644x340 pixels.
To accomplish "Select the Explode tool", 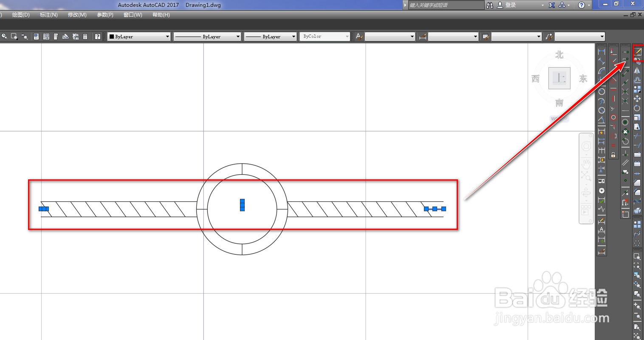I will pos(637,211).
